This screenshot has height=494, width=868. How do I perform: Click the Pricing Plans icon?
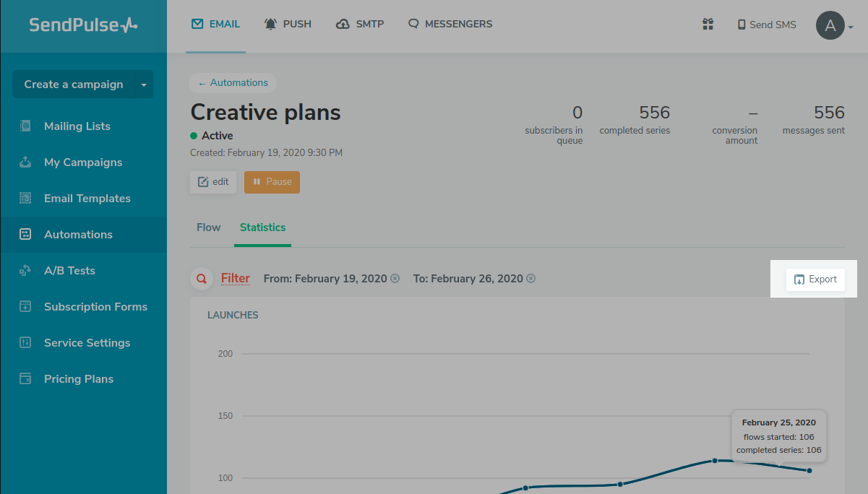click(25, 379)
